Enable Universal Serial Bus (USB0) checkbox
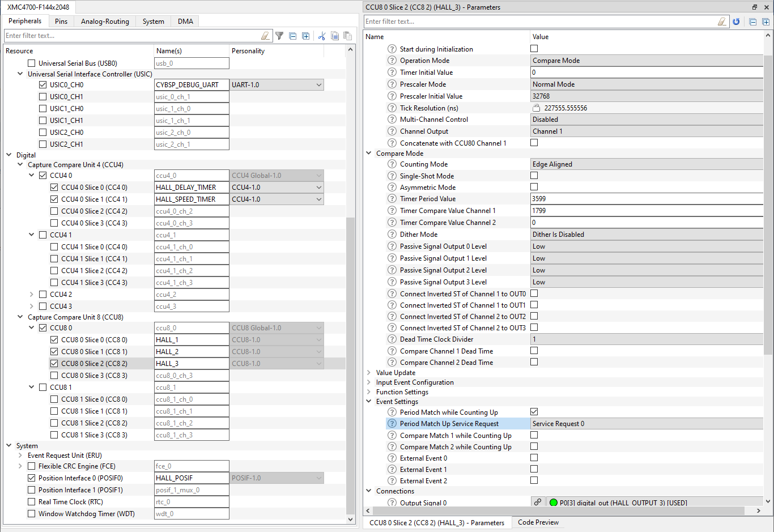Image resolution: width=774 pixels, height=532 pixels. [32, 63]
